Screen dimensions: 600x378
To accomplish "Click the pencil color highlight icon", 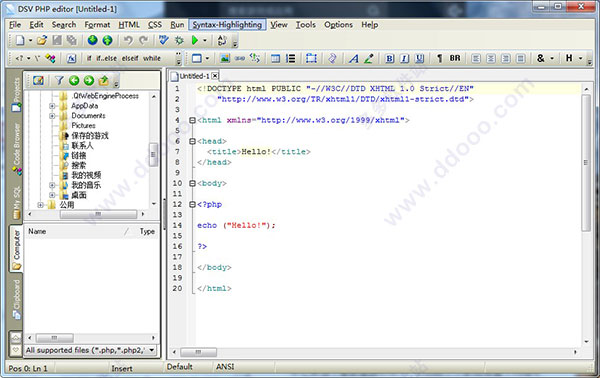I will tap(369, 58).
